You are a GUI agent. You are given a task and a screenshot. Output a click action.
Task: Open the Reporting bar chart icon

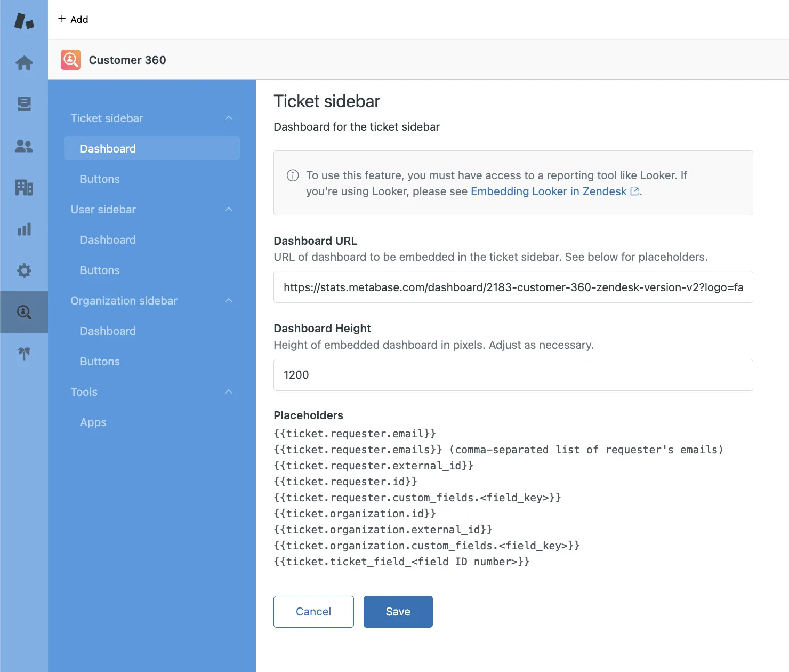[24, 229]
